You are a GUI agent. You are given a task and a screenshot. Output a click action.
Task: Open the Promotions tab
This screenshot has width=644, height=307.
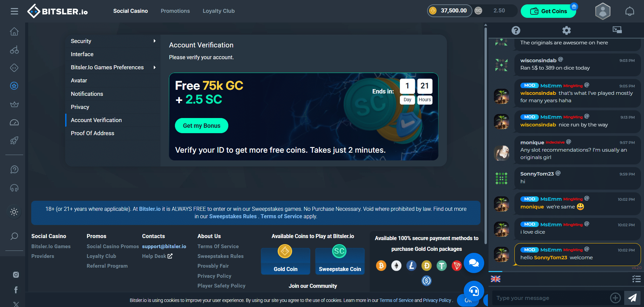point(175,11)
